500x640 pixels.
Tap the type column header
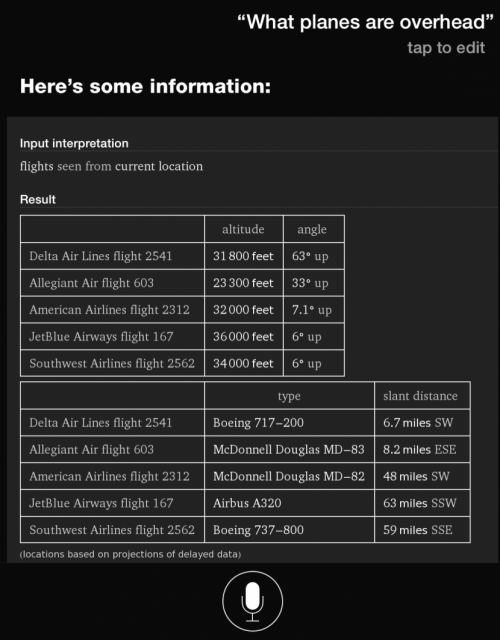pyautogui.click(x=289, y=396)
